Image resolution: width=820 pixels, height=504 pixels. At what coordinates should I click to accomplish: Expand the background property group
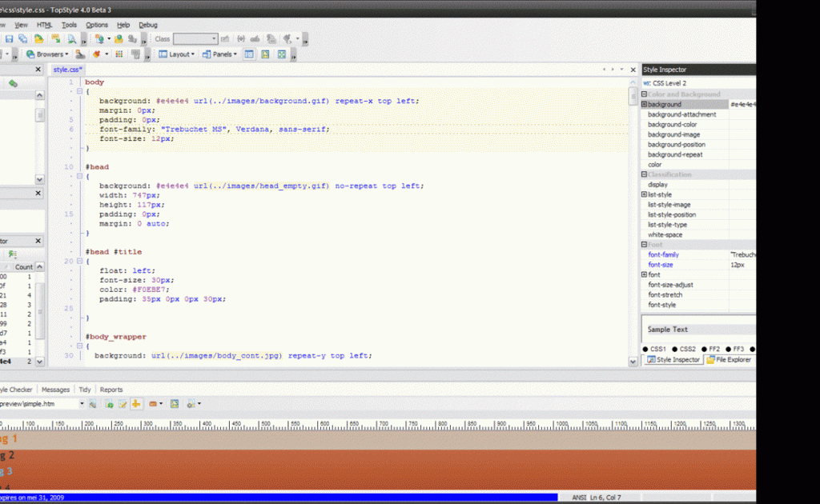[645, 105]
